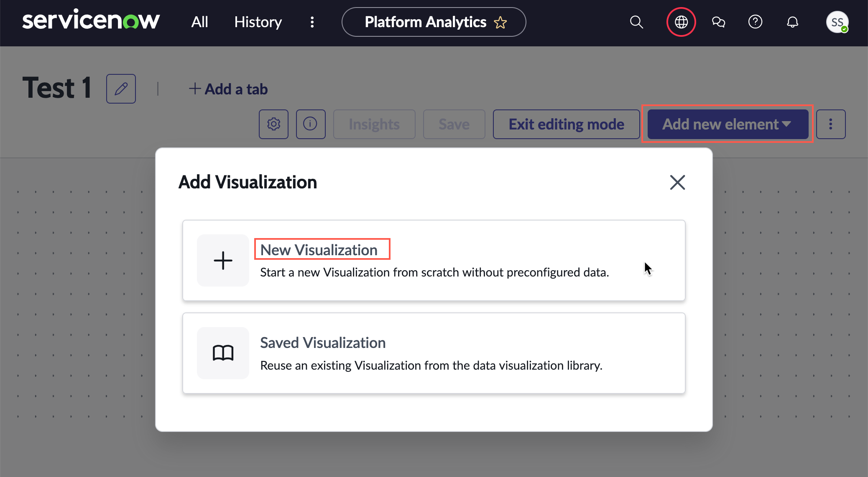The width and height of the screenshot is (868, 477).
Task: Click the plus icon for New Visualization
Action: tap(223, 260)
